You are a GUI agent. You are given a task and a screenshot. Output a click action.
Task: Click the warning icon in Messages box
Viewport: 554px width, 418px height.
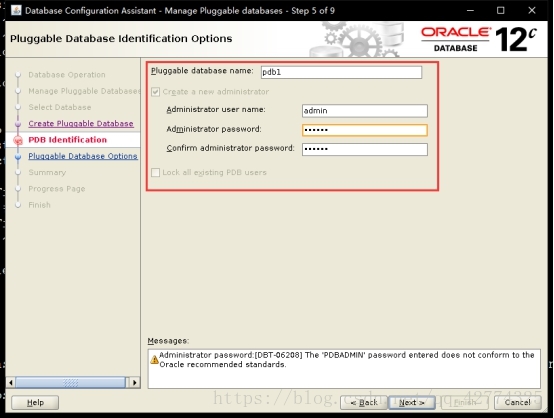point(154,359)
